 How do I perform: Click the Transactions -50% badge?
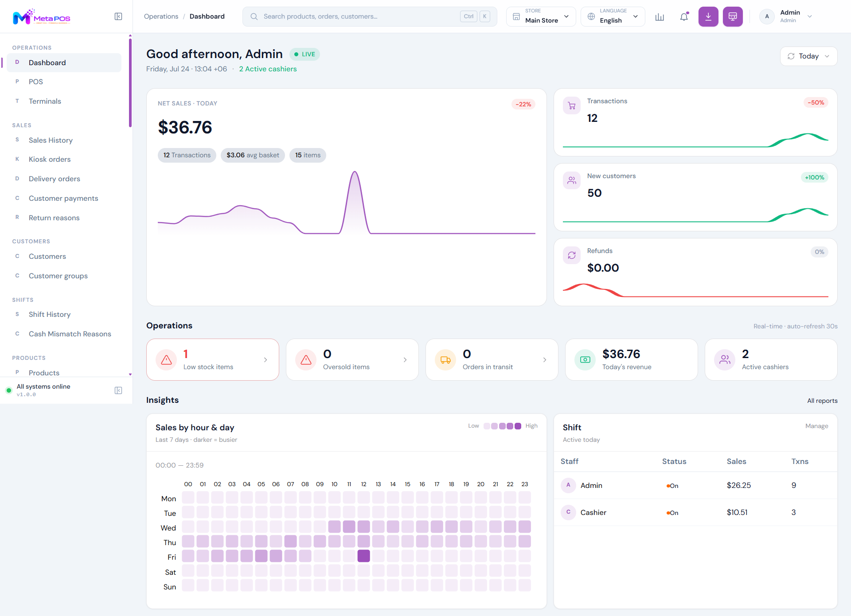[816, 103]
